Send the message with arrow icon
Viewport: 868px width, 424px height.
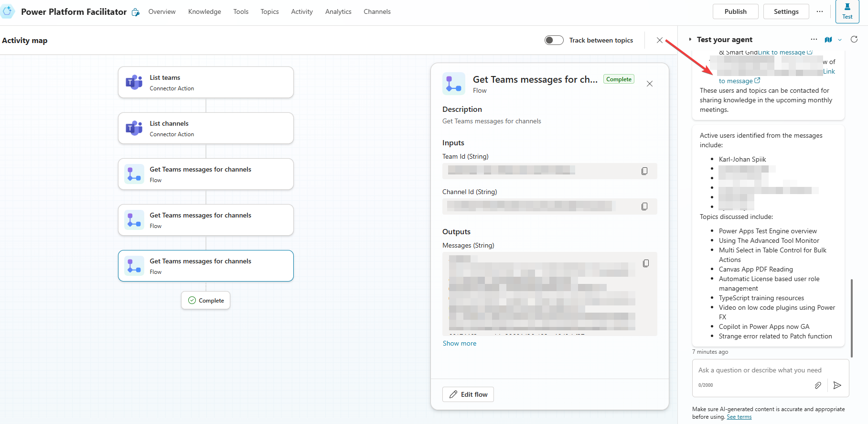[x=837, y=385]
